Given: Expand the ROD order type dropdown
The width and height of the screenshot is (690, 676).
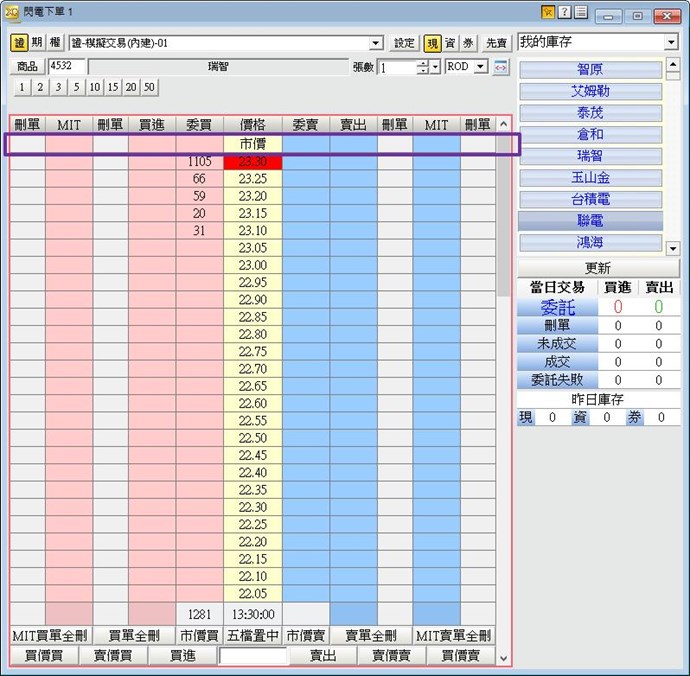Looking at the screenshot, I should [480, 67].
